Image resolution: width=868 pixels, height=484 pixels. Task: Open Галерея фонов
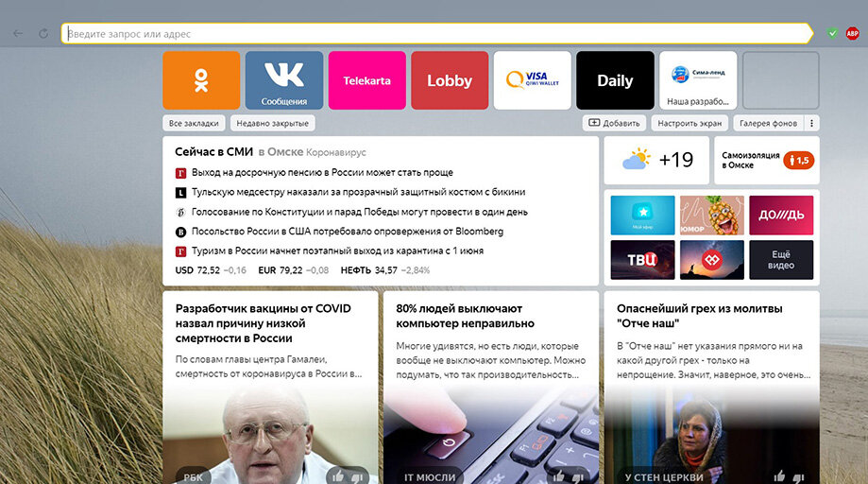769,124
